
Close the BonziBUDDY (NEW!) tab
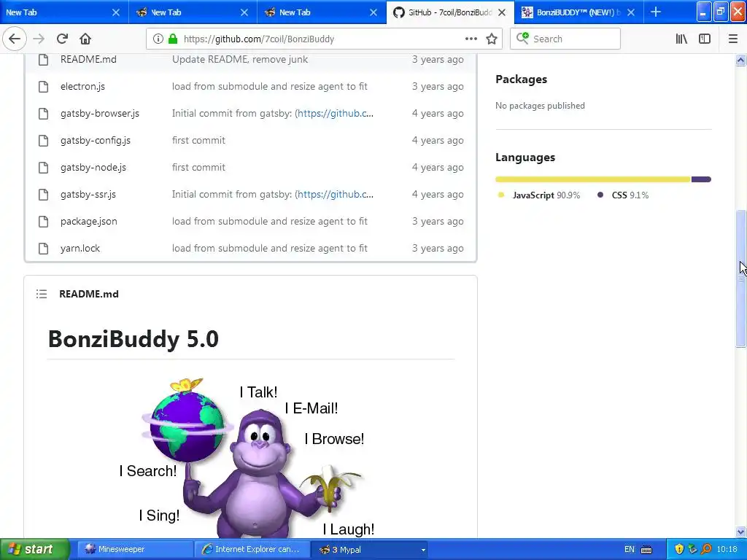tap(631, 12)
